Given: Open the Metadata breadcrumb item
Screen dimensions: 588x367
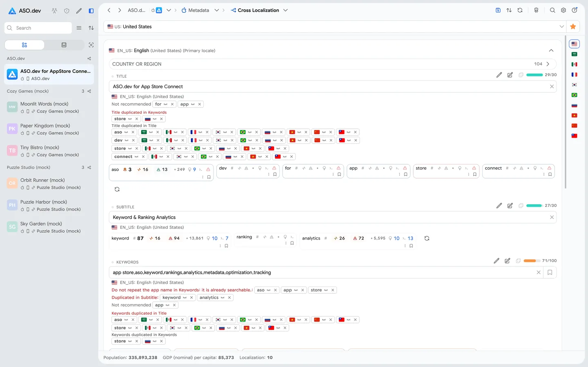Looking at the screenshot, I should coord(195,10).
